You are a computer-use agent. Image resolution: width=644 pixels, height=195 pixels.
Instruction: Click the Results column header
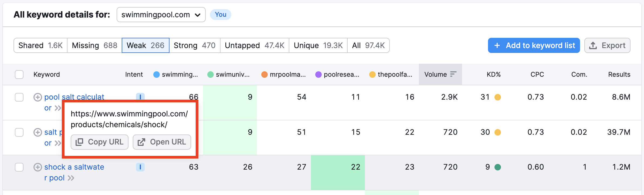[619, 75]
